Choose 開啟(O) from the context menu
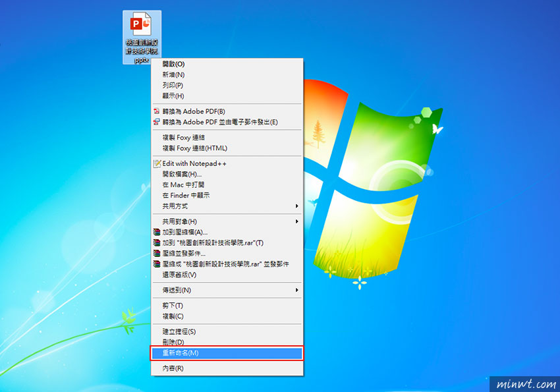This screenshot has height=392, width=560. click(x=227, y=65)
